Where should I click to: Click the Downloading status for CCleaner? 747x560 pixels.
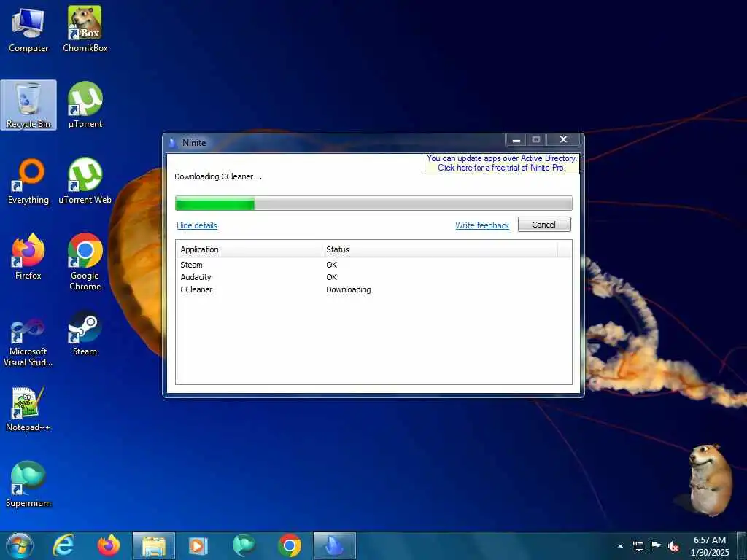click(x=348, y=289)
